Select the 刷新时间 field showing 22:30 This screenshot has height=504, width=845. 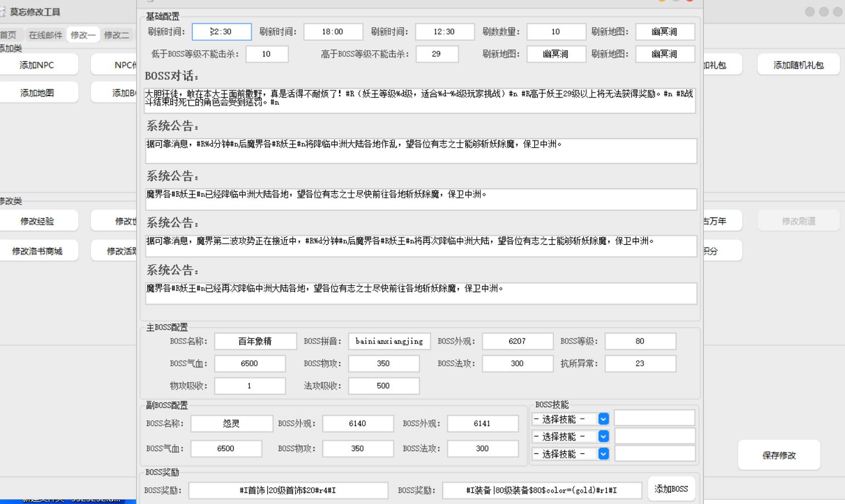click(x=221, y=32)
